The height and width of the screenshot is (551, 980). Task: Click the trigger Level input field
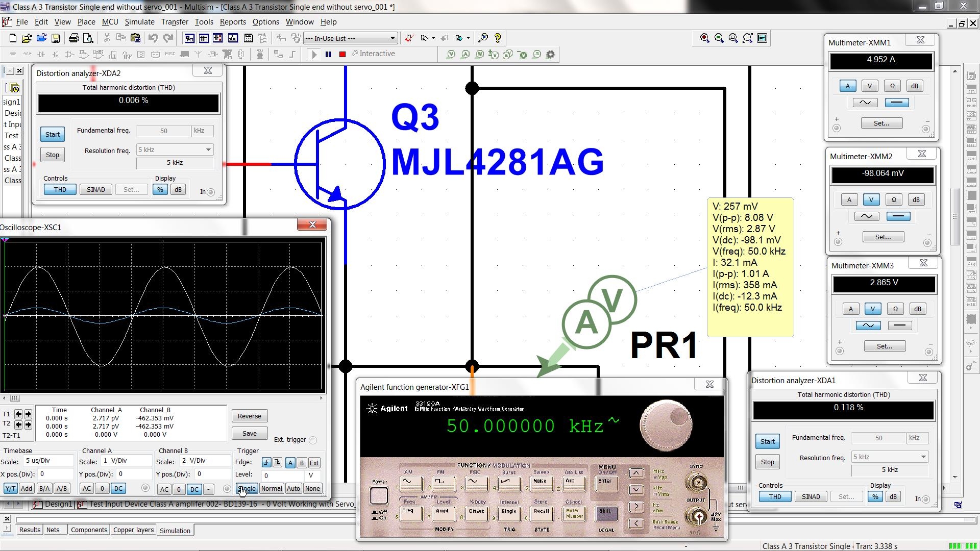coord(282,475)
